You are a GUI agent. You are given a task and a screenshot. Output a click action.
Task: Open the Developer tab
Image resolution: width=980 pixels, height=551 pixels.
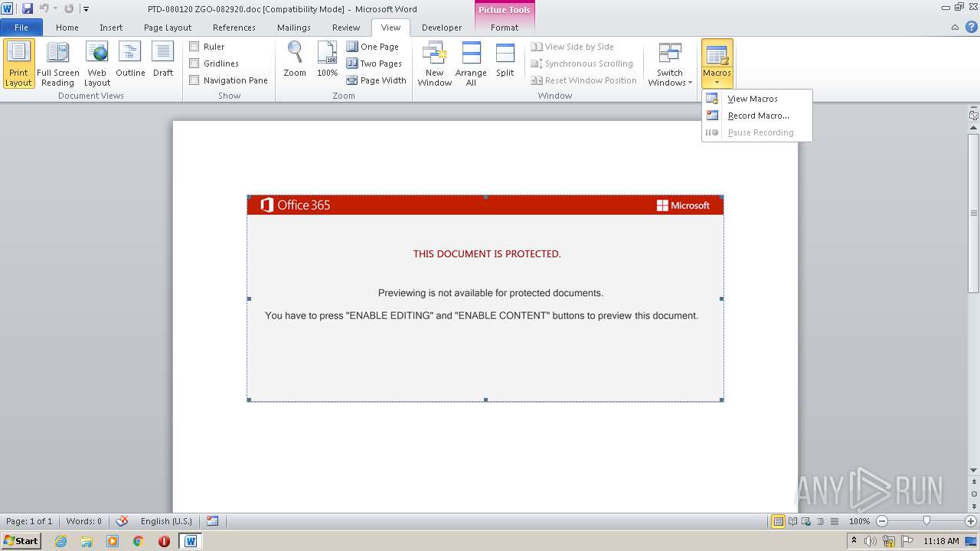(442, 28)
